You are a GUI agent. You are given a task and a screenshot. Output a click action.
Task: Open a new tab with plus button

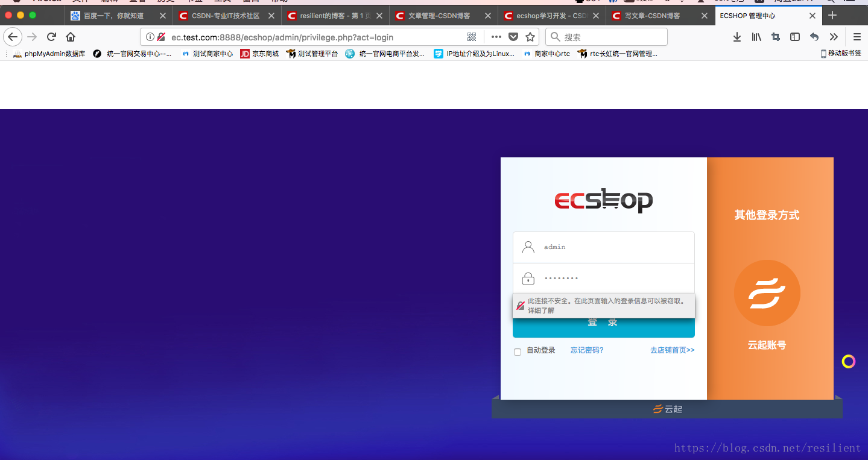coord(832,15)
